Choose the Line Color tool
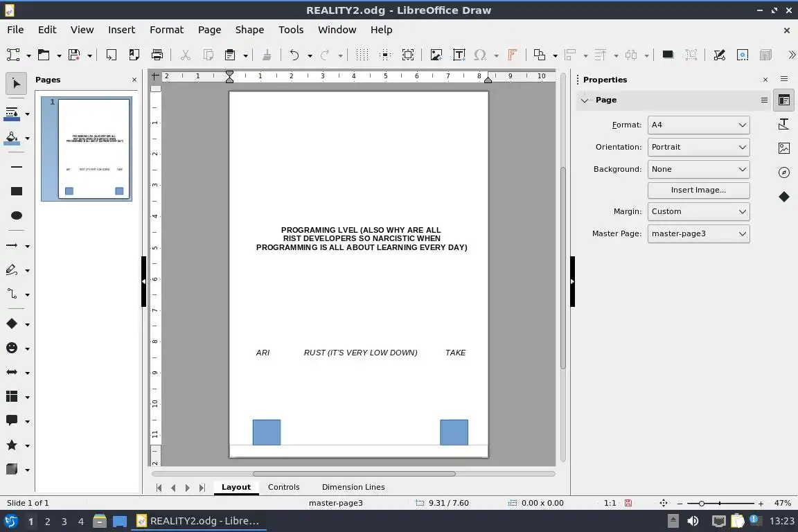This screenshot has height=532, width=798. [12, 114]
